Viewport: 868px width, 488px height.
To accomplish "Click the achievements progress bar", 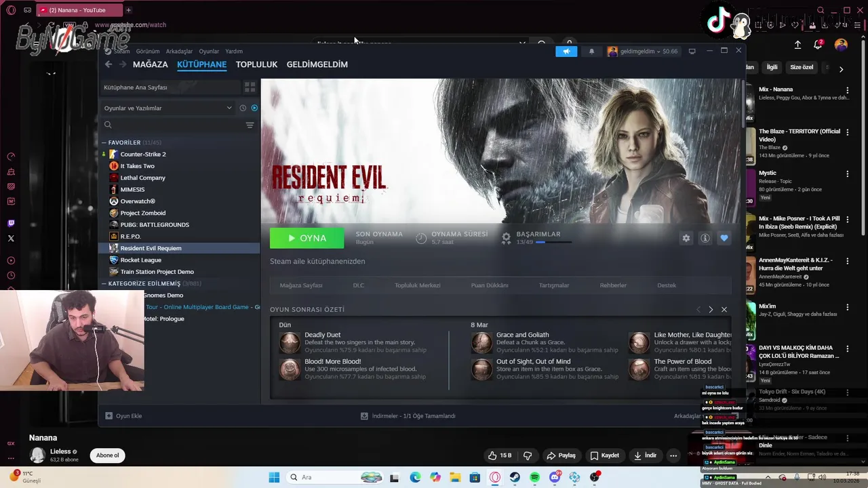I will pyautogui.click(x=553, y=242).
